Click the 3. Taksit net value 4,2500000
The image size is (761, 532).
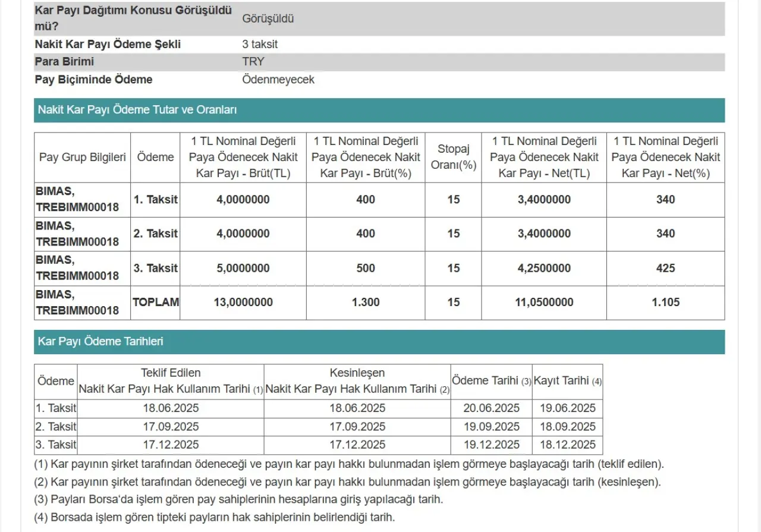543,268
